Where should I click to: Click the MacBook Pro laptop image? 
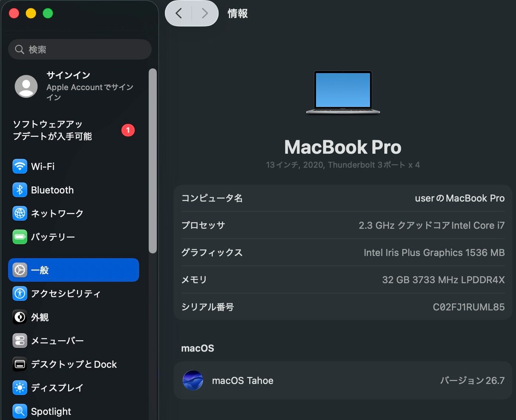tap(343, 93)
